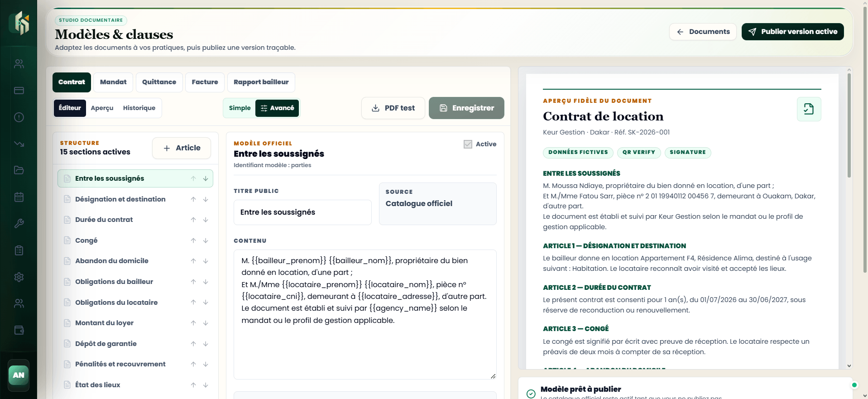The image size is (868, 399).
Task: Open the Facture tab
Action: pyautogui.click(x=205, y=82)
